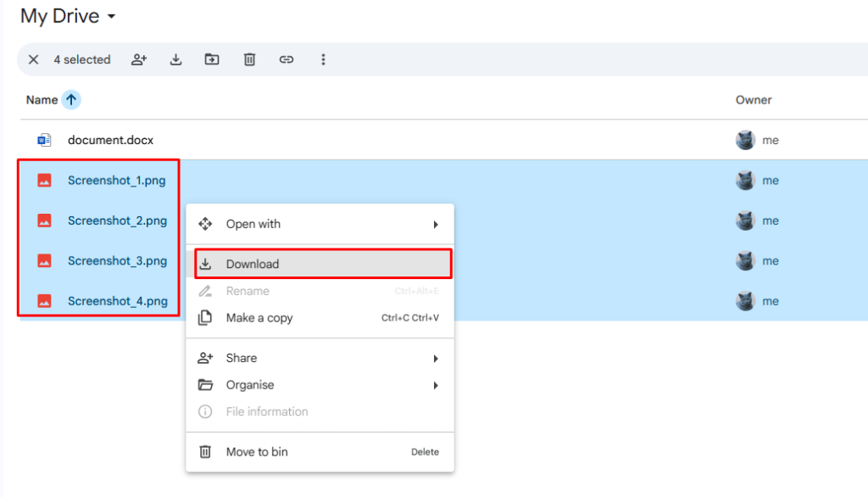
Task: Click Move to bin in the context menu
Action: pyautogui.click(x=254, y=451)
